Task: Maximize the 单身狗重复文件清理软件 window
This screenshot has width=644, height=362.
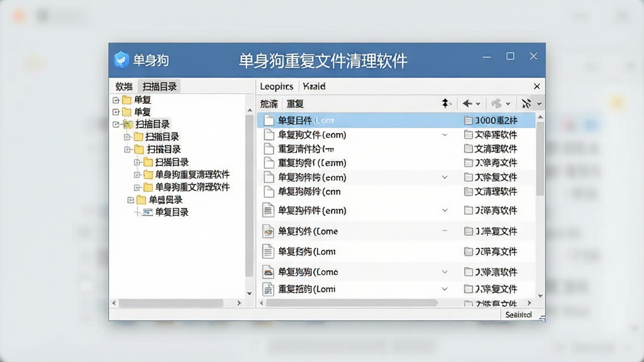Action: click(510, 56)
